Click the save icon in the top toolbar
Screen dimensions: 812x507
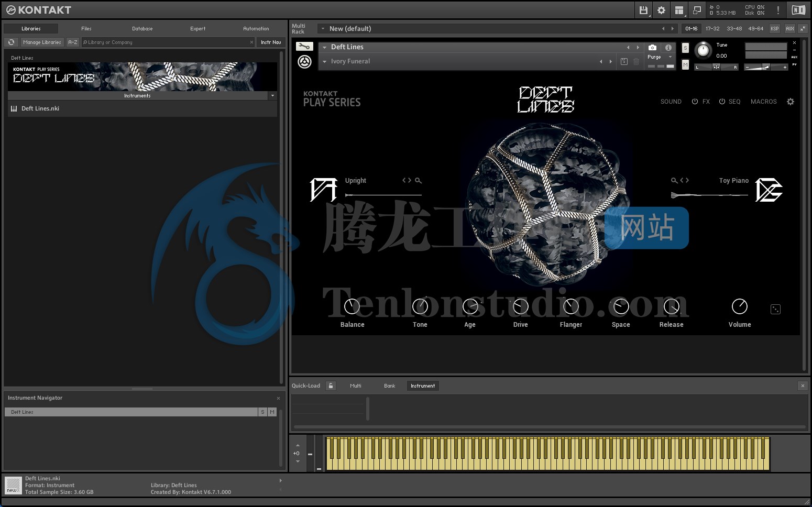pyautogui.click(x=643, y=9)
